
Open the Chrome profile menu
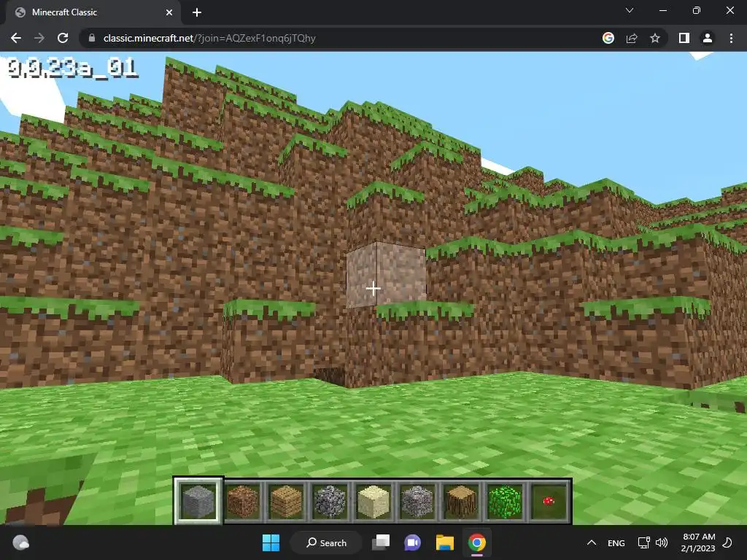(x=708, y=38)
